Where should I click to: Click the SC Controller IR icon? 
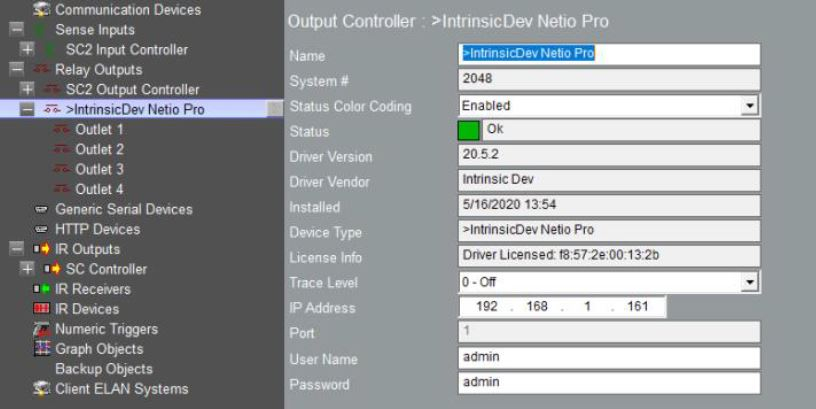pos(52,269)
